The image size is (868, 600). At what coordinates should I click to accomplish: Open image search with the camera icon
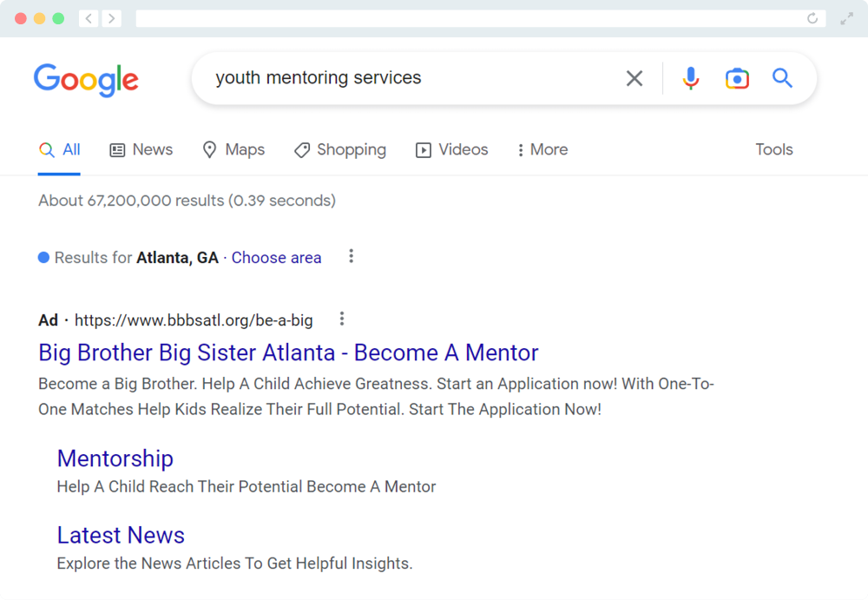(x=737, y=78)
